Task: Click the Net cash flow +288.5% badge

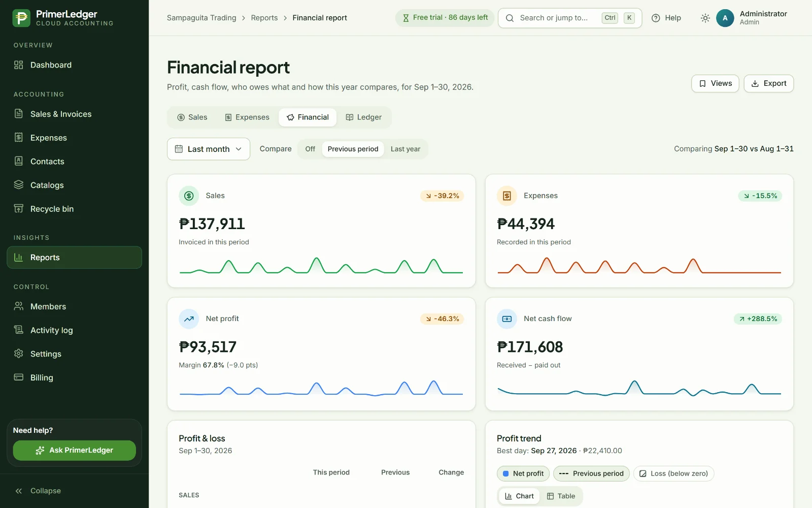Action: tap(758, 319)
